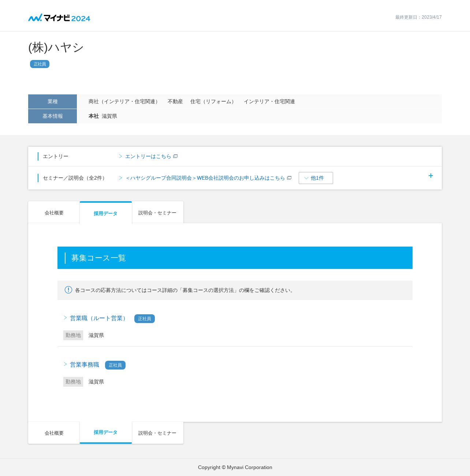Click the arrow icon before 営業職（ルート営業）
The width and height of the screenshot is (470, 476).
65,318
